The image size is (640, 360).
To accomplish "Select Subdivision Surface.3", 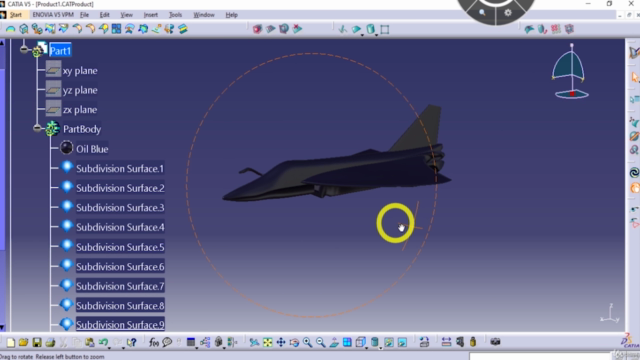I will point(120,208).
